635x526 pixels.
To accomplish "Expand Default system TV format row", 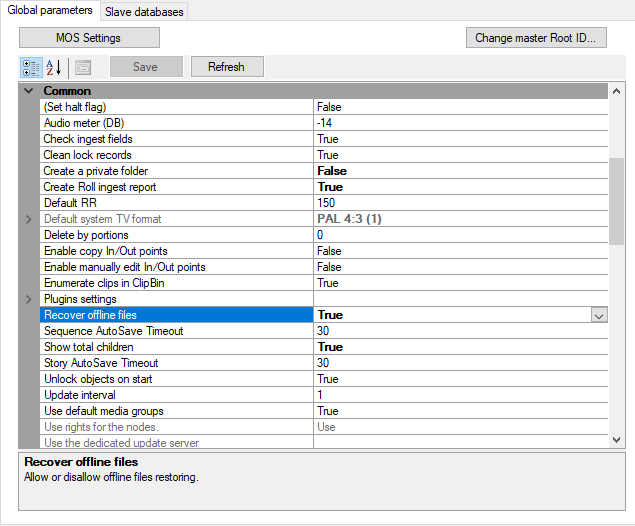I will (29, 219).
